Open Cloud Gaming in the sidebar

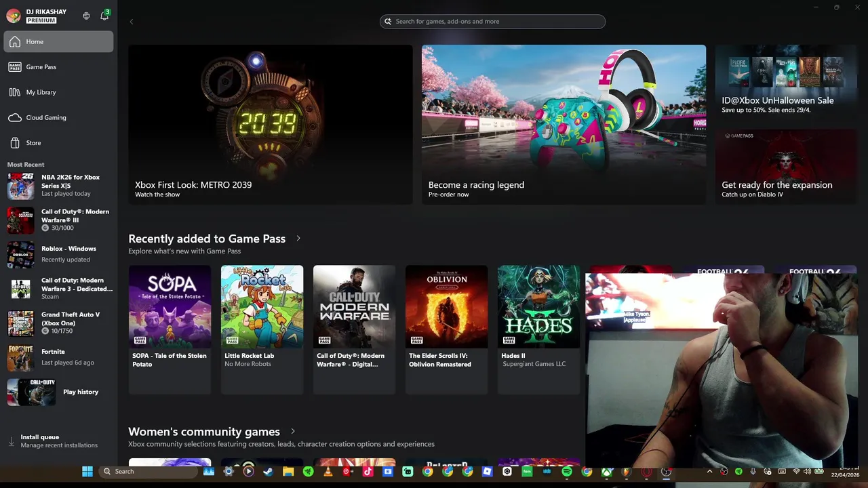coord(58,117)
